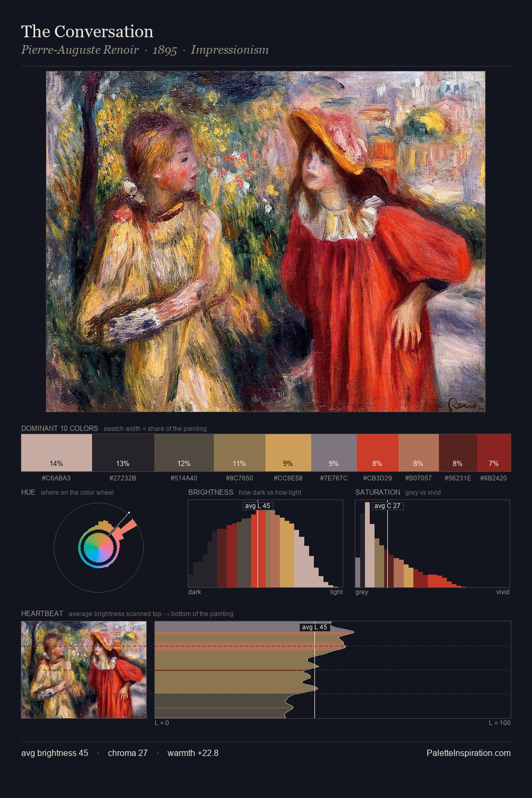Click the 'Pierre-Auguste Renoir' artist name
The height and width of the screenshot is (798, 532).
click(80, 50)
